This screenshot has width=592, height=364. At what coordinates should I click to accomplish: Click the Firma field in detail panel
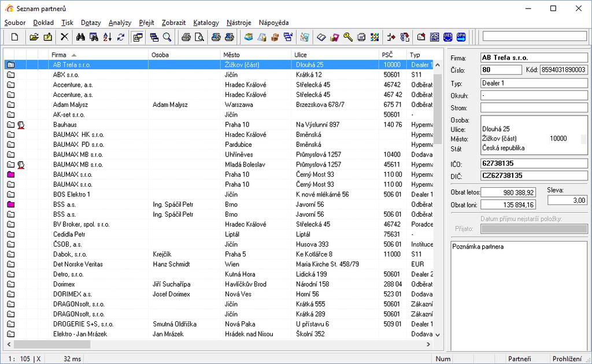coord(534,58)
